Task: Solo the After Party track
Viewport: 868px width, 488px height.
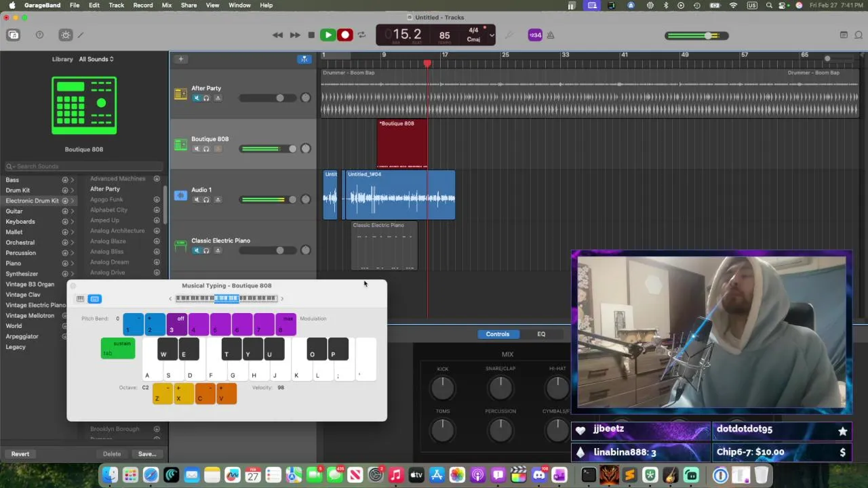Action: [206, 98]
